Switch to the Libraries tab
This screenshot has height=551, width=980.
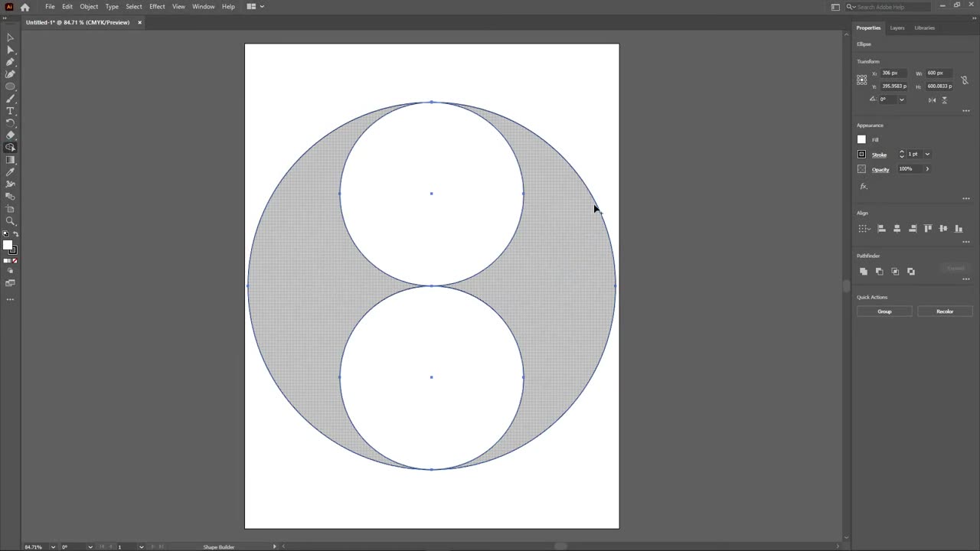point(924,28)
